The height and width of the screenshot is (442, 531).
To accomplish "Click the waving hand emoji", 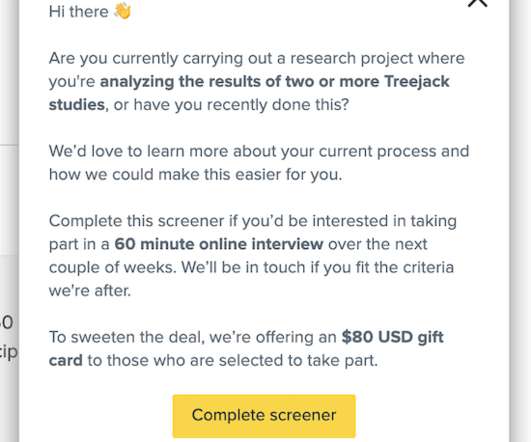I will 122,11.
